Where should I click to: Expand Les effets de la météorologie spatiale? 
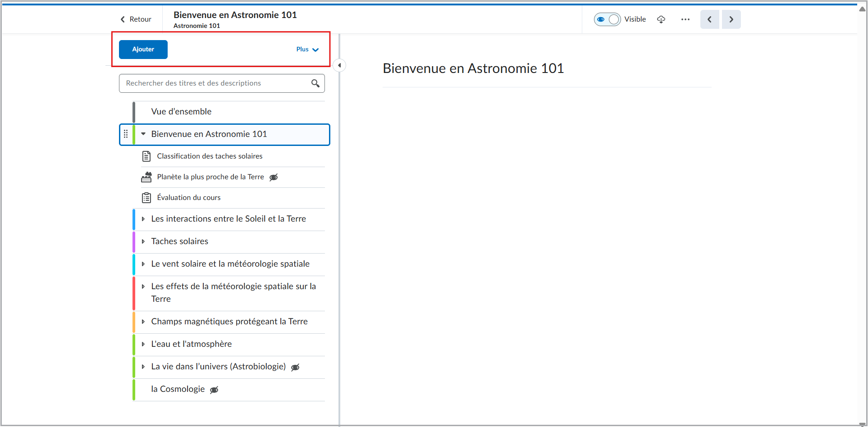(143, 286)
